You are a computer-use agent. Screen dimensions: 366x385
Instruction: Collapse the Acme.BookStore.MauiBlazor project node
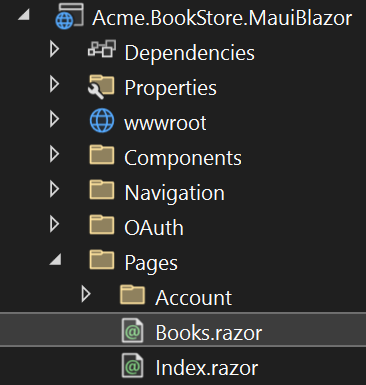click(x=24, y=15)
